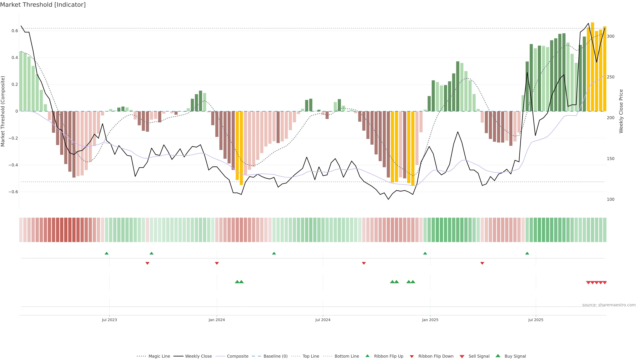Click the Ribbon Flip Up legend triangle

[367, 356]
